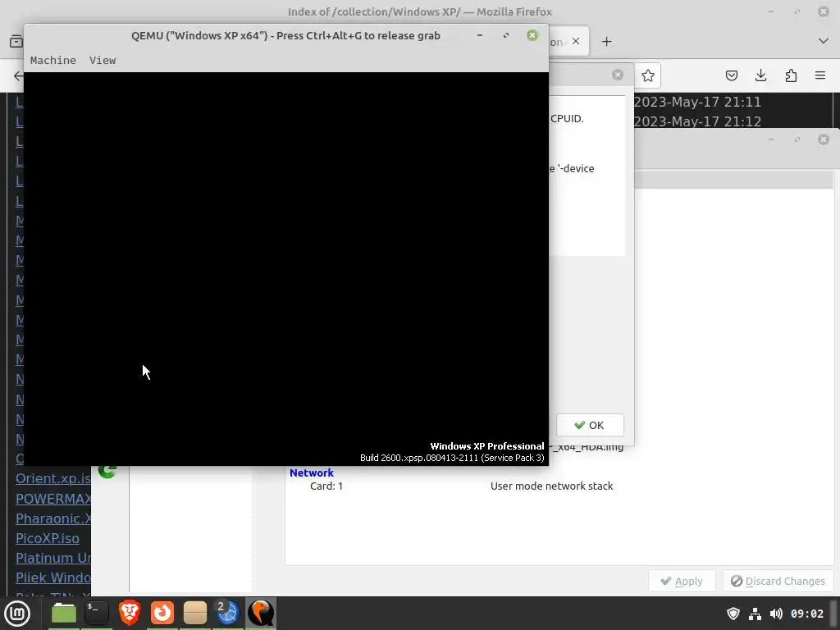Screen dimensions: 840x630
Task: Click inside the QEMU guest display
Action: tap(286, 269)
